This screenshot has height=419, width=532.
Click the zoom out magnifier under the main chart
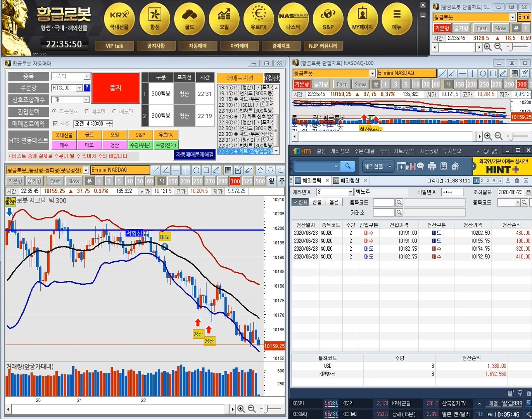[252, 409]
